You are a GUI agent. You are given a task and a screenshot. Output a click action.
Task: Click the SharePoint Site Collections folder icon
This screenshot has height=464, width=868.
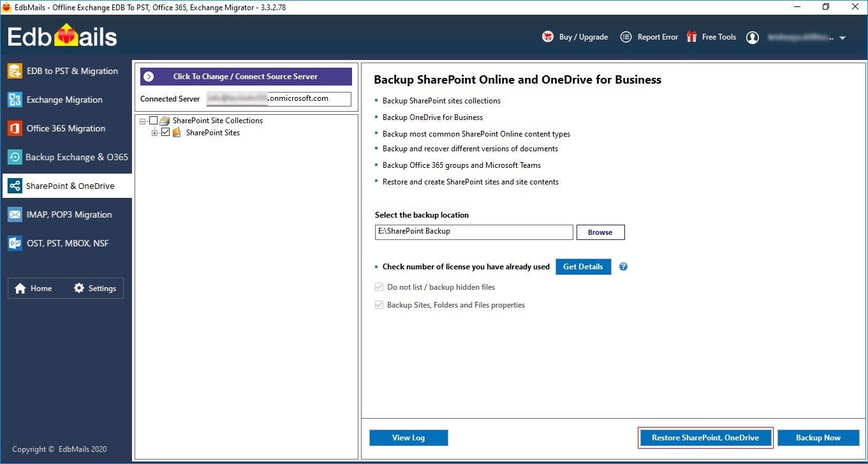click(165, 121)
